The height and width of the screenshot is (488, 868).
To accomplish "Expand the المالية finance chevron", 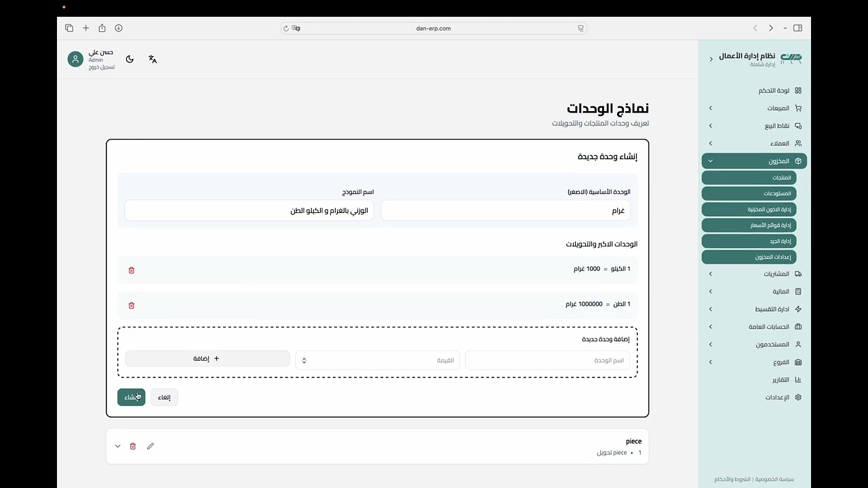I will [x=711, y=291].
